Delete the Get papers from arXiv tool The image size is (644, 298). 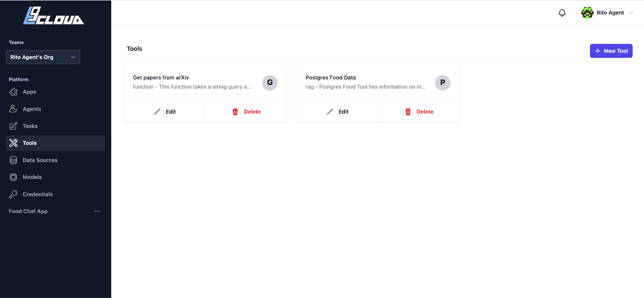(x=246, y=112)
